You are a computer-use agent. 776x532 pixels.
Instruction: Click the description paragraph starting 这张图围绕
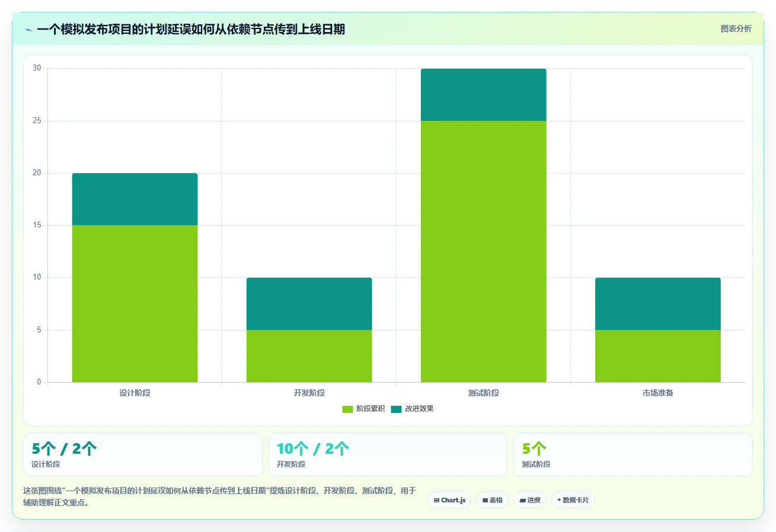pyautogui.click(x=220, y=496)
